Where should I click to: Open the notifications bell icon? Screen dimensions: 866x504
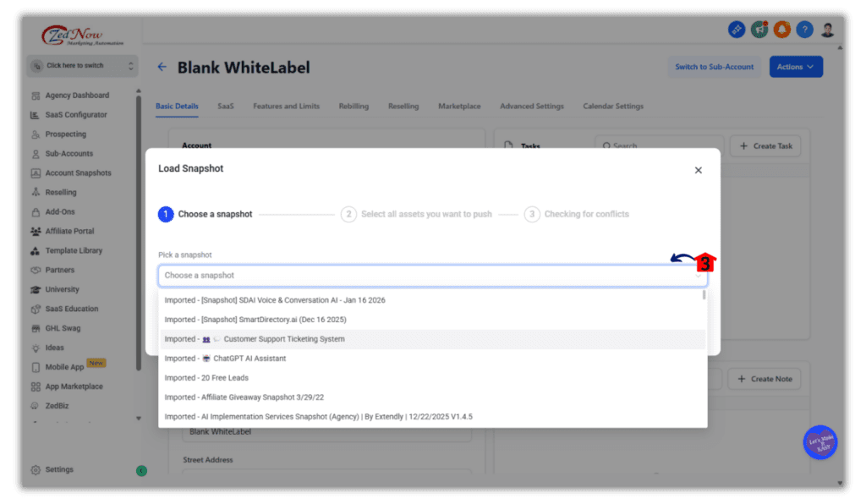click(x=782, y=30)
